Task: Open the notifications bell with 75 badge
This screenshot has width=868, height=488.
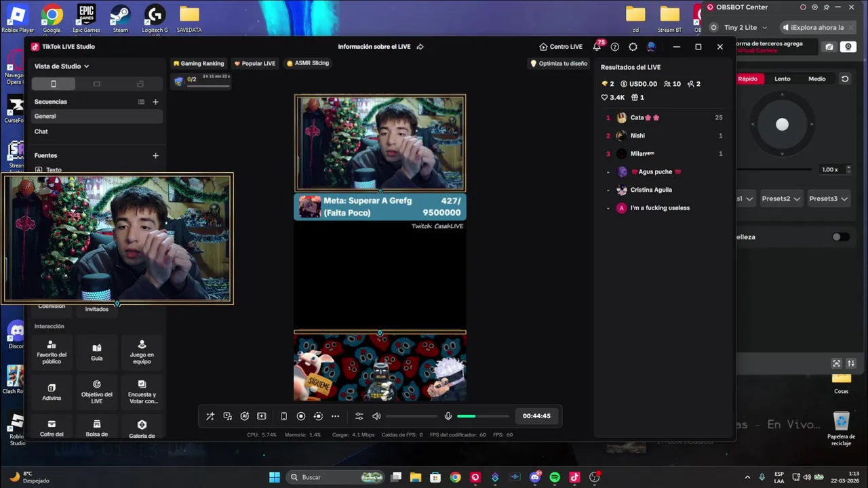Action: click(597, 47)
